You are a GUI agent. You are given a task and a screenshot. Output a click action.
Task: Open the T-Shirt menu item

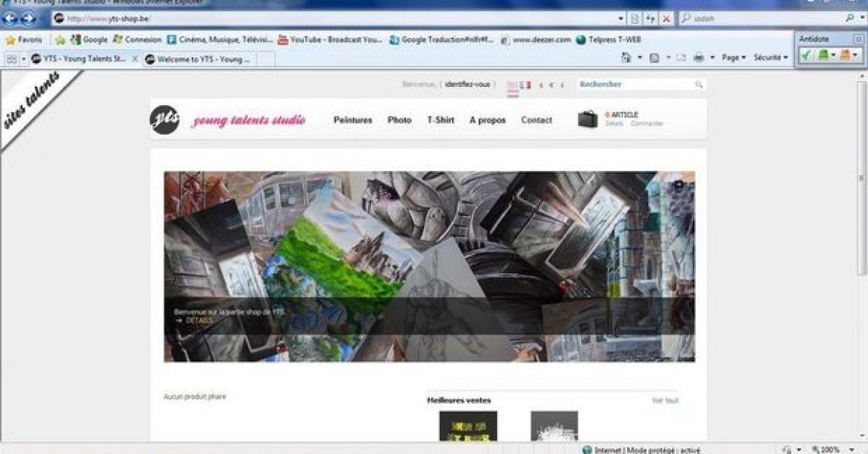tap(441, 120)
